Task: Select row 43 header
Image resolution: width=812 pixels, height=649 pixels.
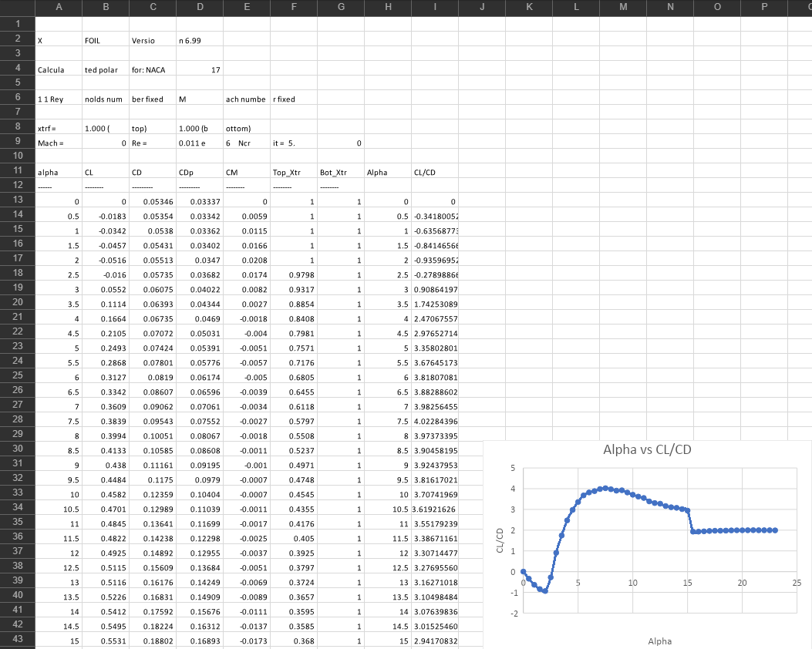Action: pyautogui.click(x=17, y=639)
